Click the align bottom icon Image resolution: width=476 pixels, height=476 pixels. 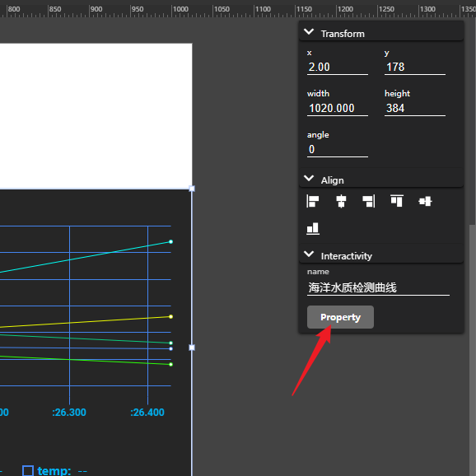(313, 229)
